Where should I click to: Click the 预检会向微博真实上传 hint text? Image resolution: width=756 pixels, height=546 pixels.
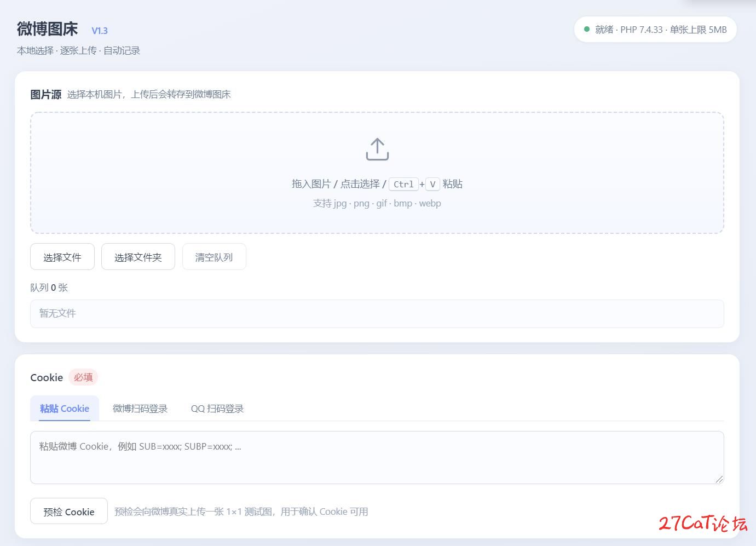click(x=241, y=511)
